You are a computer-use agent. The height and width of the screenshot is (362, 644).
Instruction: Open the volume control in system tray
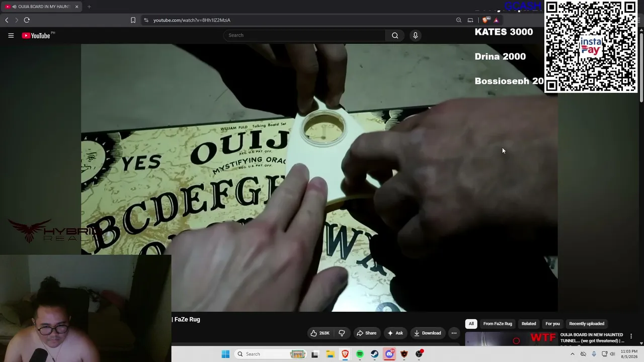[x=612, y=354]
